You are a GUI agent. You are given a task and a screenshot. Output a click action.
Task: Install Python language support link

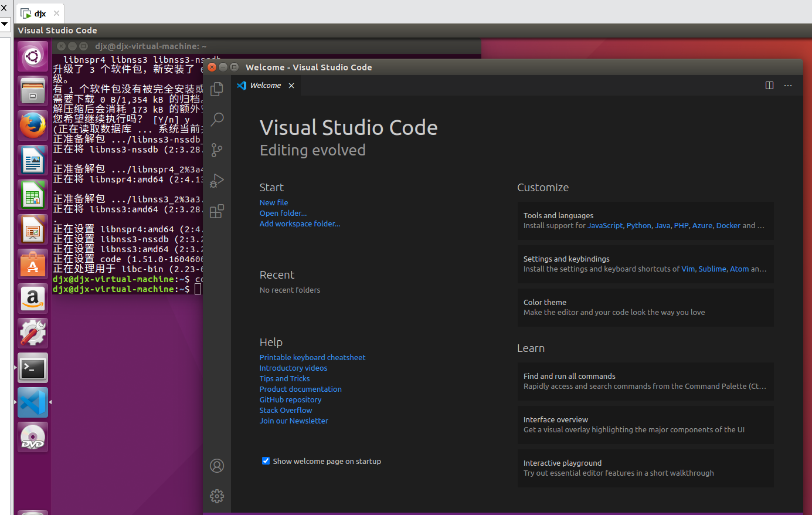point(639,225)
